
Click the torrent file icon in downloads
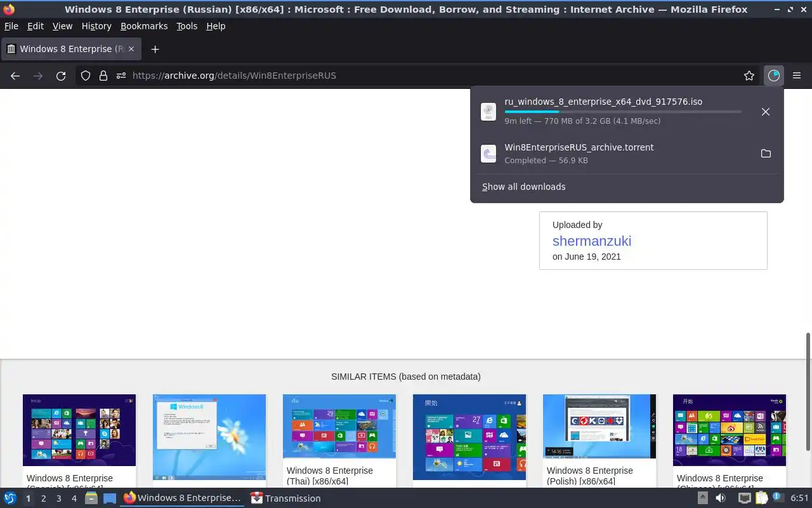488,154
